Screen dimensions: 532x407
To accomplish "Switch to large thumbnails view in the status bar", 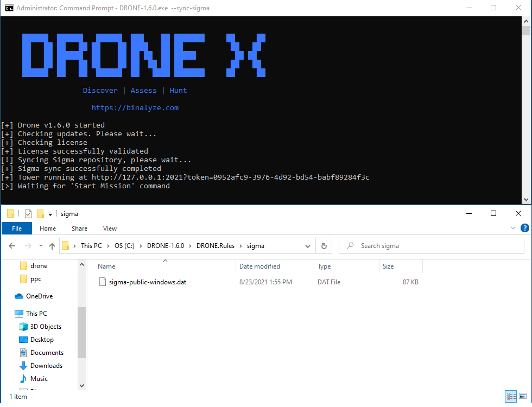I will pos(523,396).
